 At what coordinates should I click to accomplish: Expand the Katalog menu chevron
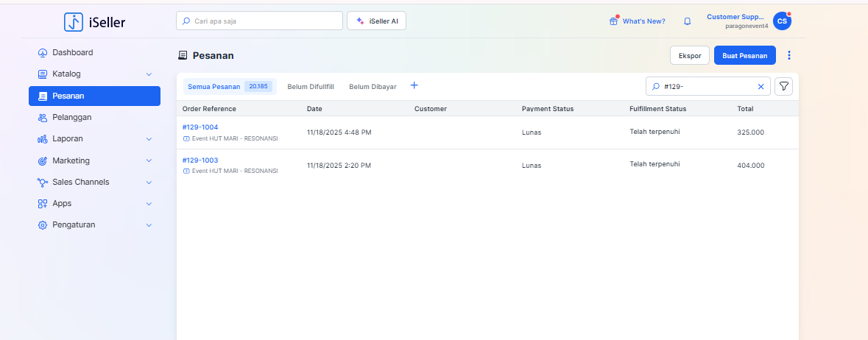coord(149,74)
